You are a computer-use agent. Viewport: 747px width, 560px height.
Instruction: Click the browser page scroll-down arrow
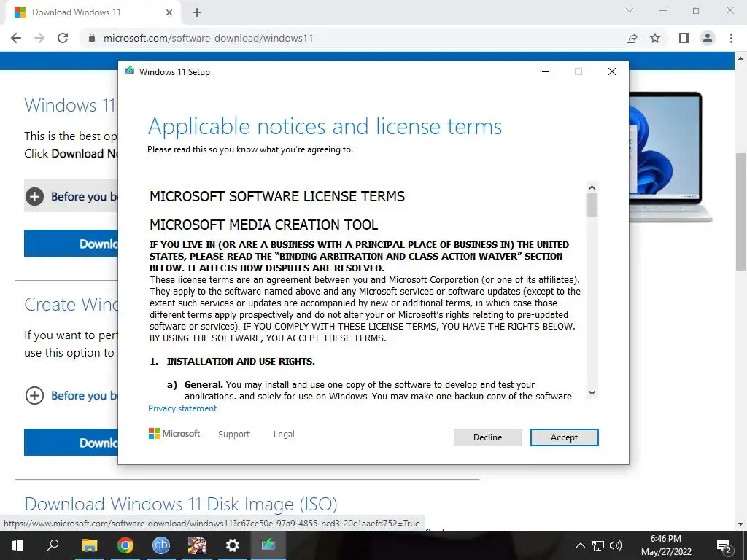(740, 524)
